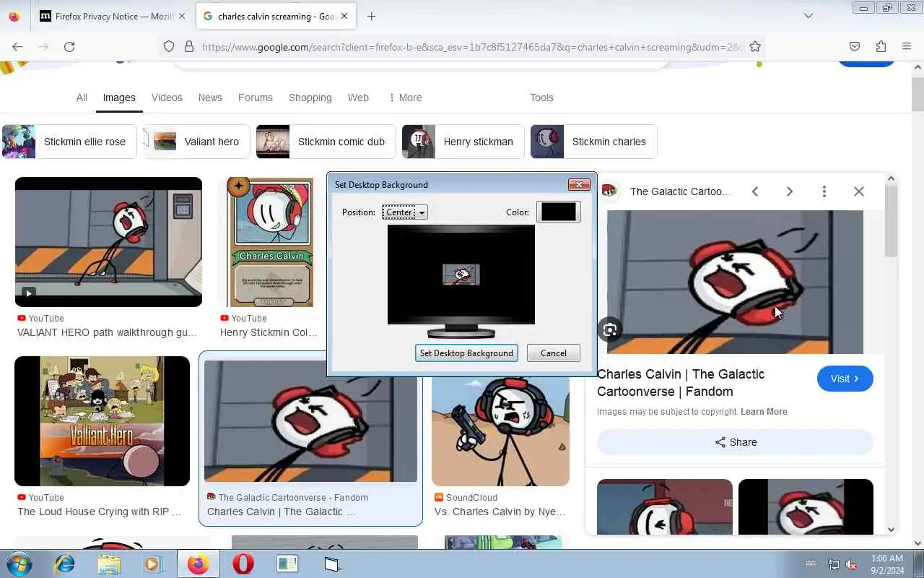The width and height of the screenshot is (924, 578).
Task: Open second related image with black bars
Action: click(x=806, y=506)
